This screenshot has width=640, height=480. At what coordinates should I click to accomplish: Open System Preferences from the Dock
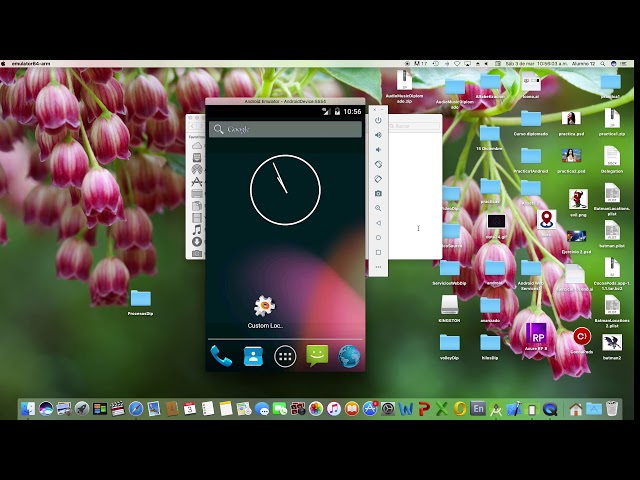(x=388, y=409)
